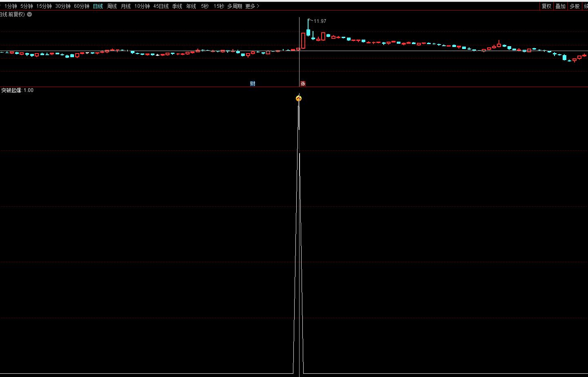Viewport: 588px width, 377px height.
Task: Select the 月线 monthly period
Action: click(125, 6)
